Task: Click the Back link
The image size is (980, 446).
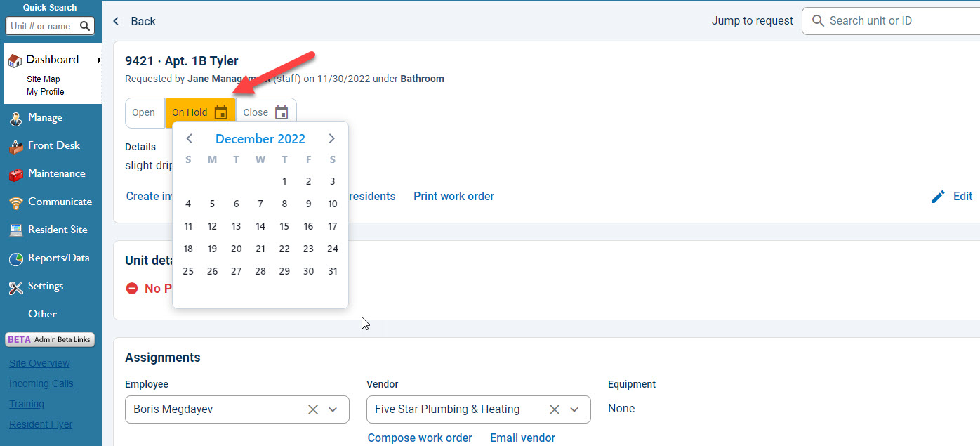Action: tap(143, 21)
